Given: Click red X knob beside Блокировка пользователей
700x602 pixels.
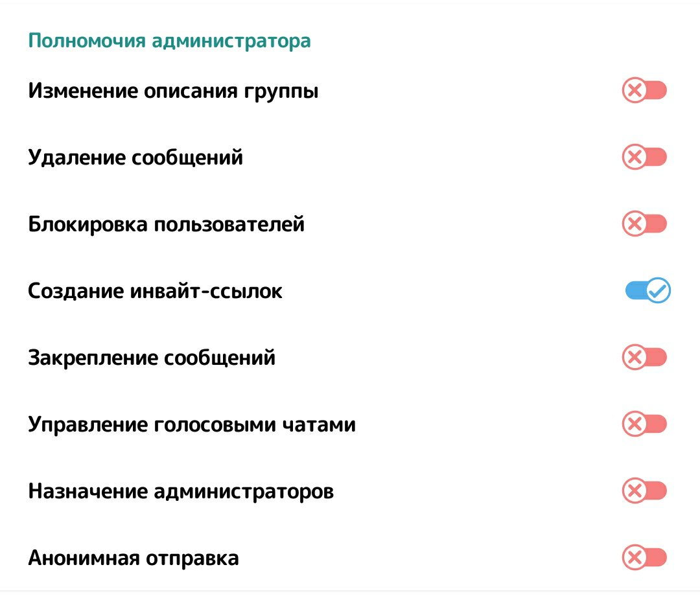Looking at the screenshot, I should (x=635, y=224).
